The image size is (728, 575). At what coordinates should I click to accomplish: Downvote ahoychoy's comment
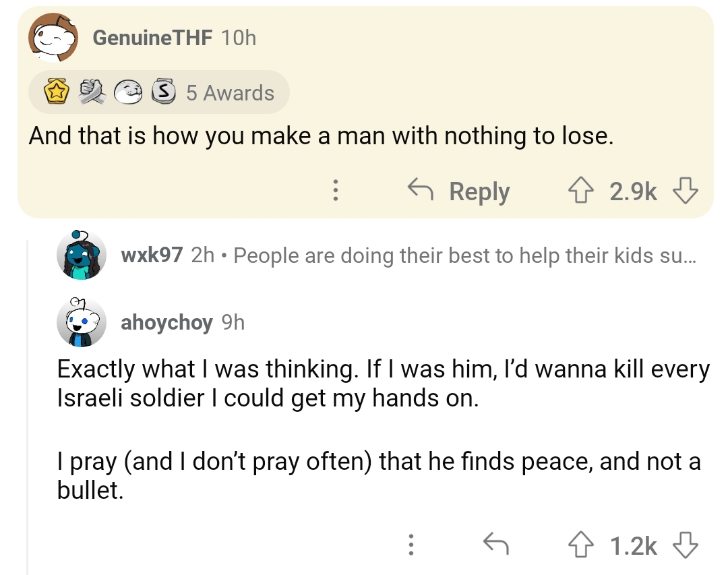[686, 545]
